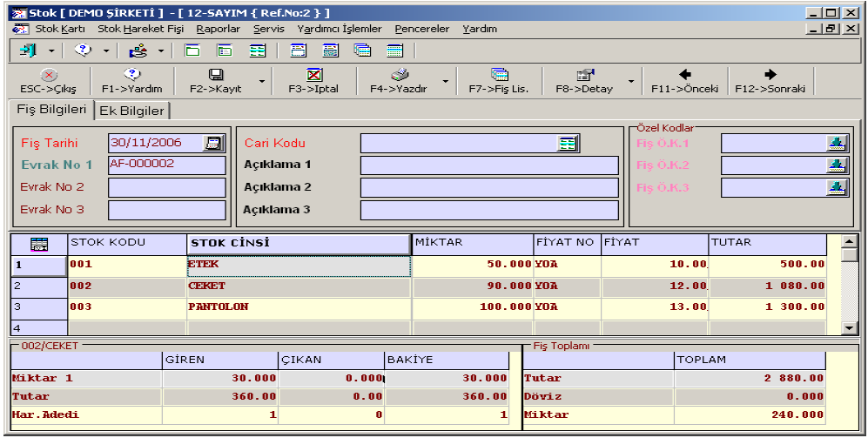
Task: Go to next record F12->Sonraki
Action: 770,76
